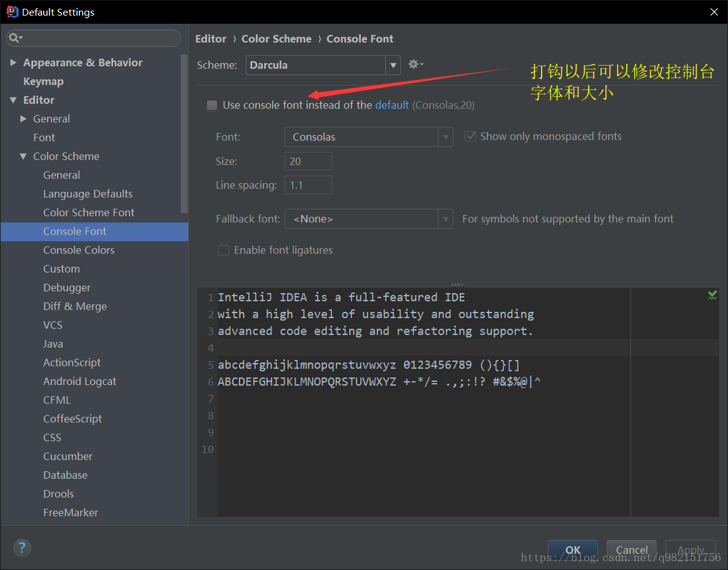This screenshot has width=728, height=570.
Task: Select Drools in the tree
Action: 59,494
